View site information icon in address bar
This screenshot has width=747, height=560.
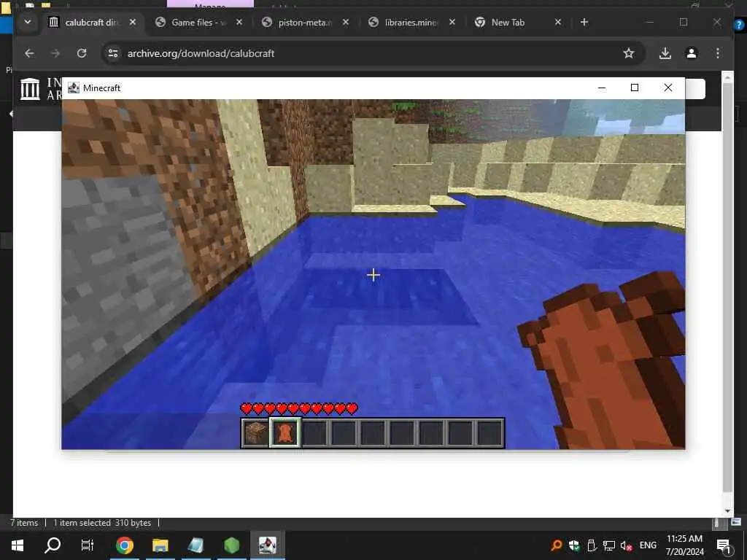[113, 53]
